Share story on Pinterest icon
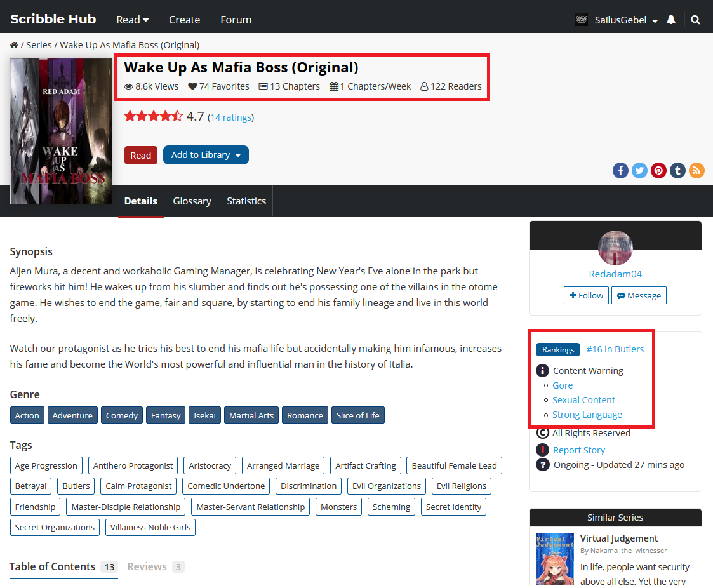Image resolution: width=713 pixels, height=588 pixels. point(658,170)
